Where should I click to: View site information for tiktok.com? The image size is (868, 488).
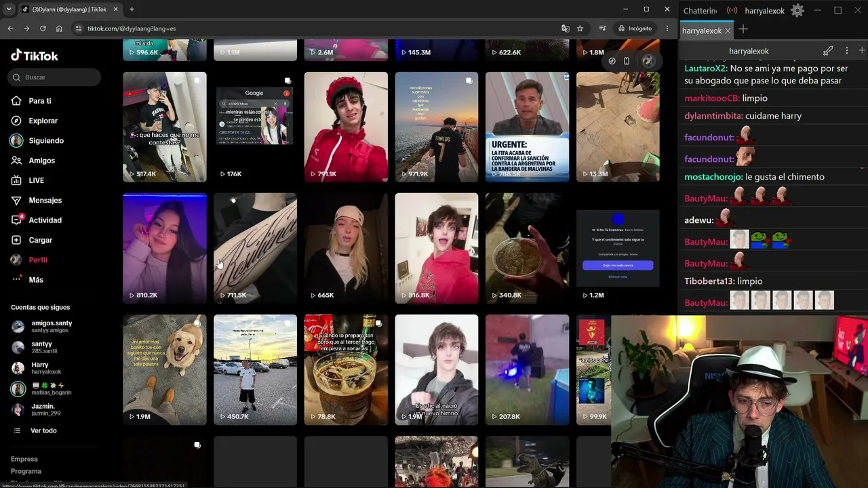(79, 28)
